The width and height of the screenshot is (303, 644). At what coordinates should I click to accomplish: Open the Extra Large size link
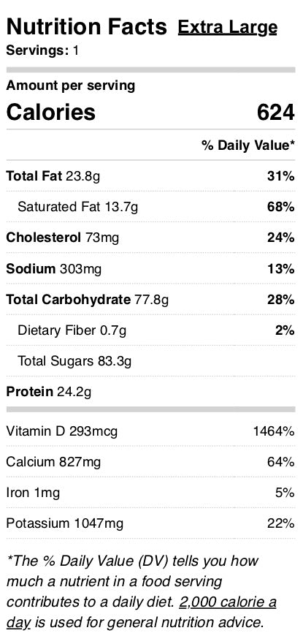(228, 28)
